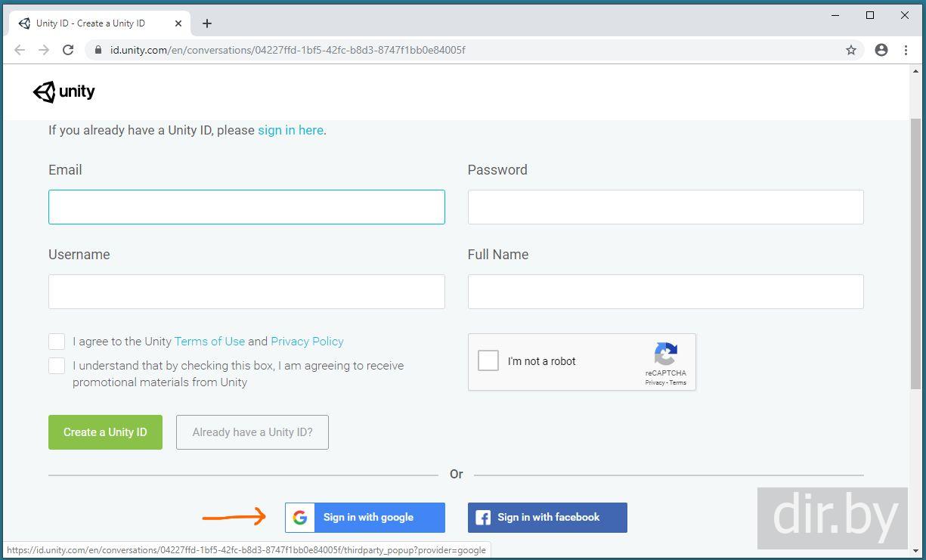The width and height of the screenshot is (926, 560).
Task: Maximize the Chrome window
Action: (870, 15)
